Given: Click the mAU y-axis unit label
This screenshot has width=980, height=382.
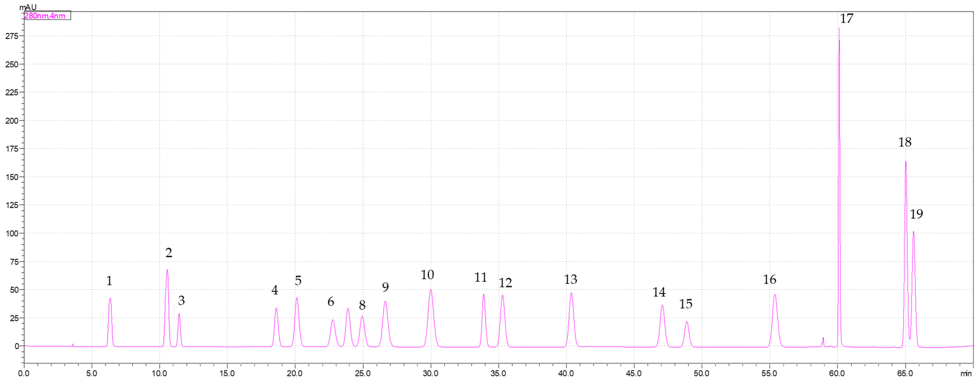Looking at the screenshot, I should click(28, 7).
